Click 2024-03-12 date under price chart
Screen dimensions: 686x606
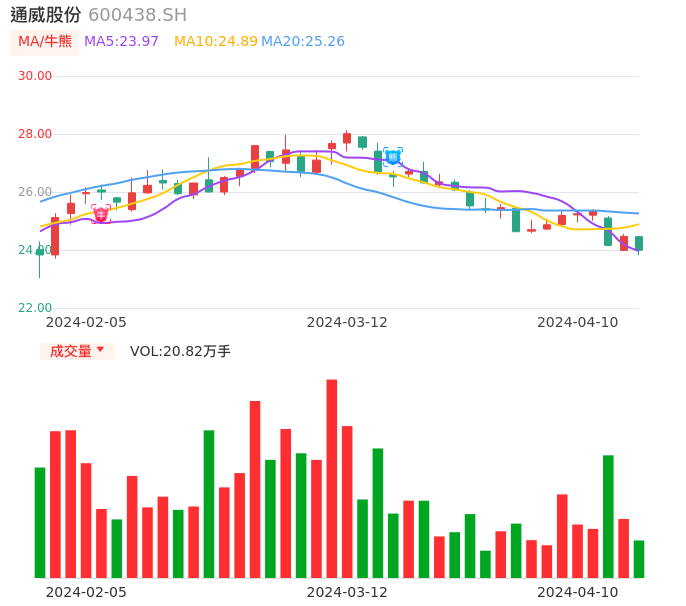(x=347, y=322)
